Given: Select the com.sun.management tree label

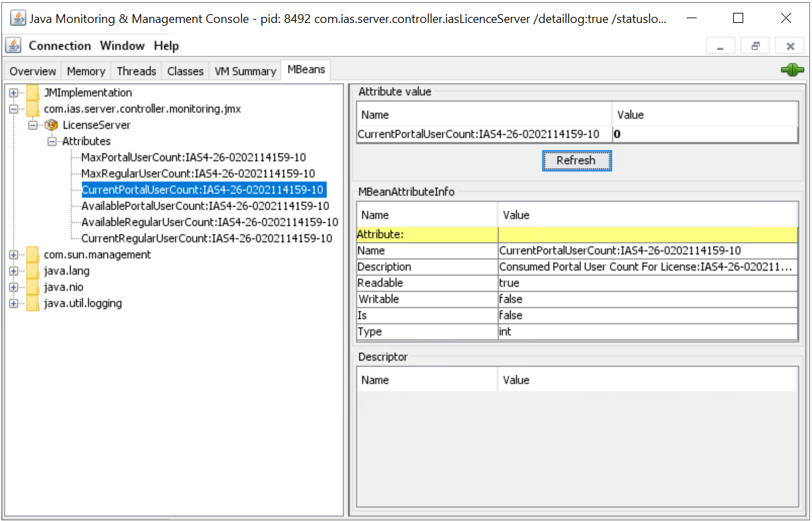Looking at the screenshot, I should (x=97, y=254).
